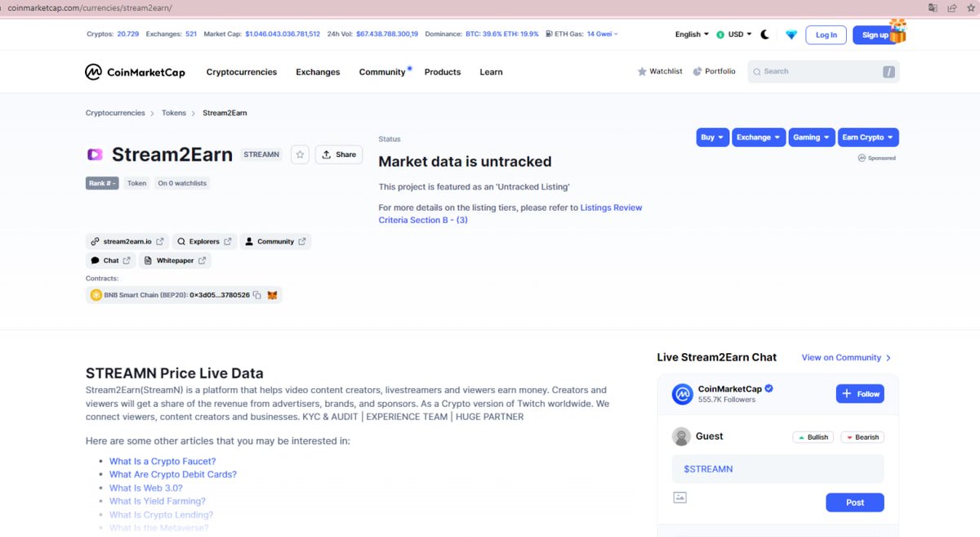Open What Is a Crypto Faucet article
Screen dimensions: 980x537
coord(163,461)
